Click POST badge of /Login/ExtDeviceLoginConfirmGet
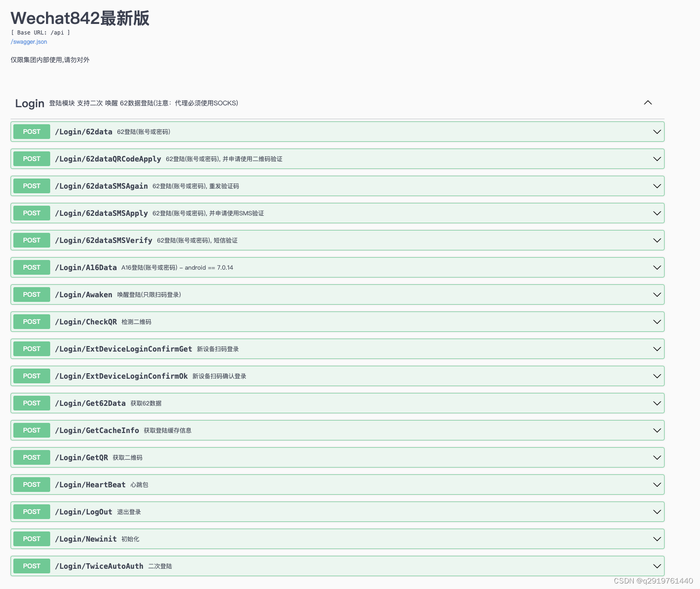This screenshot has width=700, height=589. click(32, 349)
